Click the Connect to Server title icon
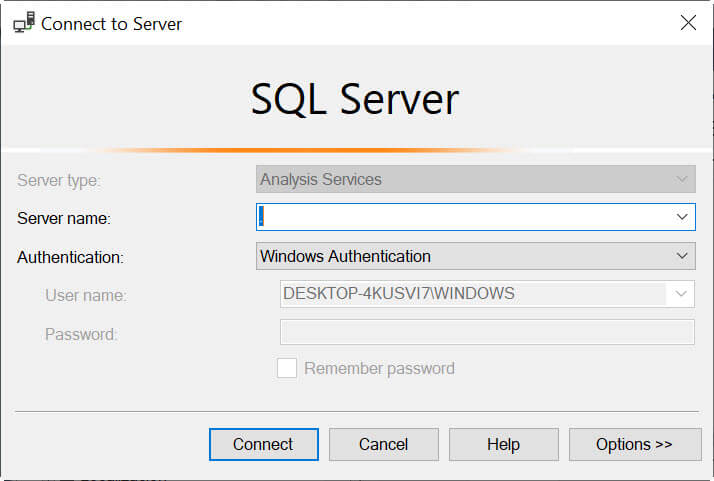Image resolution: width=714 pixels, height=481 pixels. coord(23,22)
